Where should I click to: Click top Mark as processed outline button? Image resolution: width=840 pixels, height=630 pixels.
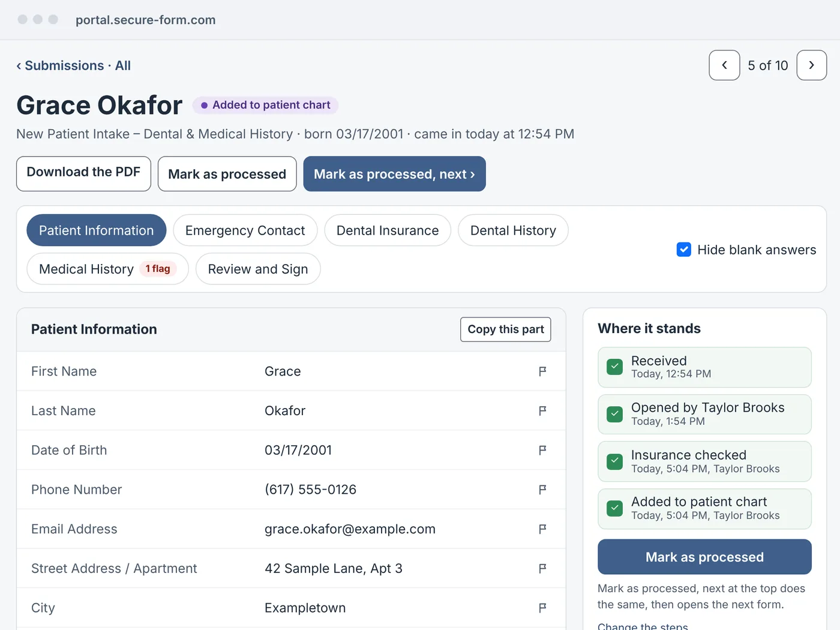227,174
